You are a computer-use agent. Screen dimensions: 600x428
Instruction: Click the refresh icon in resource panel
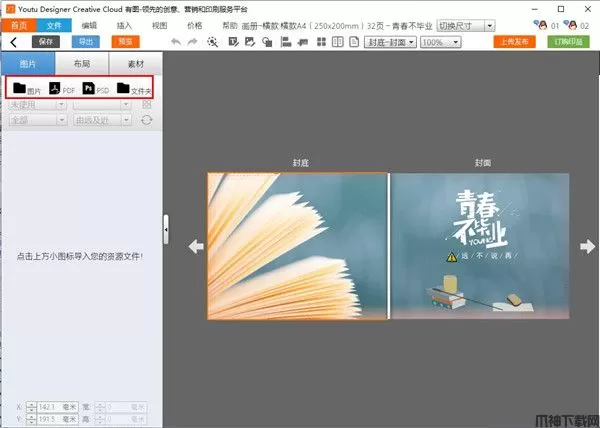(146, 120)
